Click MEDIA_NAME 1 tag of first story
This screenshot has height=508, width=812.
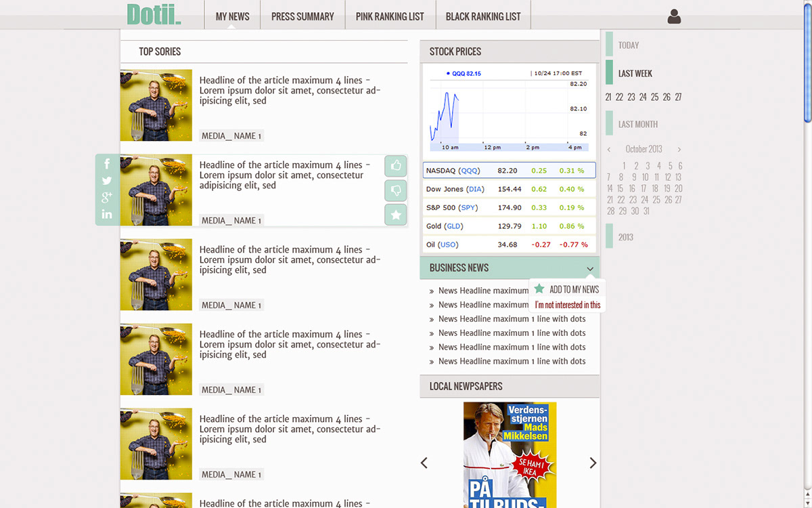pos(231,136)
